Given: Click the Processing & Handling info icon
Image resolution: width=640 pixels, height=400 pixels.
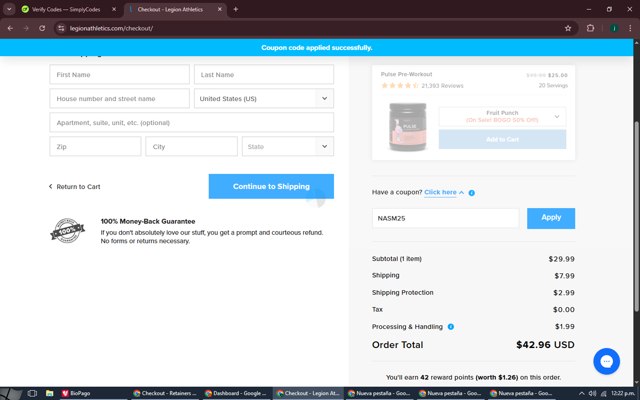Looking at the screenshot, I should (451, 327).
